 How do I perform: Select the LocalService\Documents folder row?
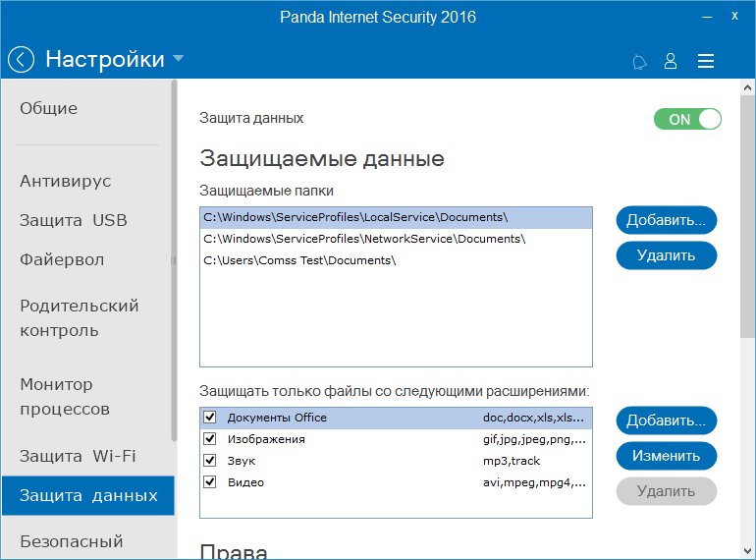coord(396,217)
